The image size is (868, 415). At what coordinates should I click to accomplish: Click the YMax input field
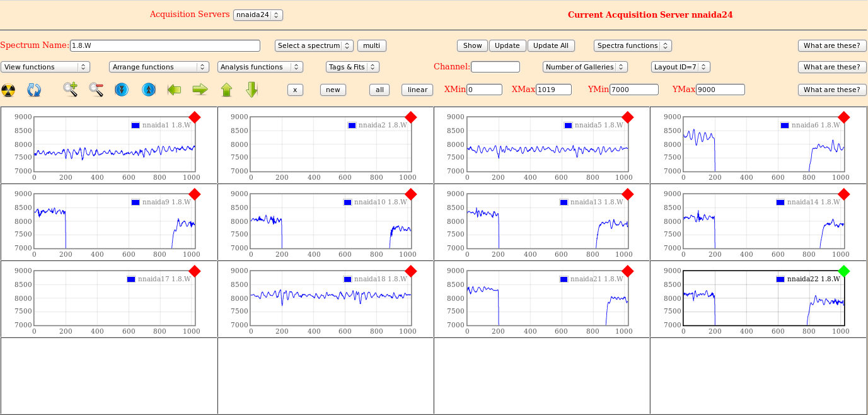pyautogui.click(x=720, y=90)
